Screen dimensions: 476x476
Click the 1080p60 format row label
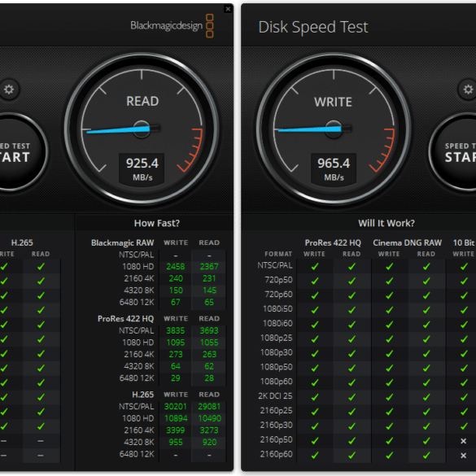click(x=277, y=382)
